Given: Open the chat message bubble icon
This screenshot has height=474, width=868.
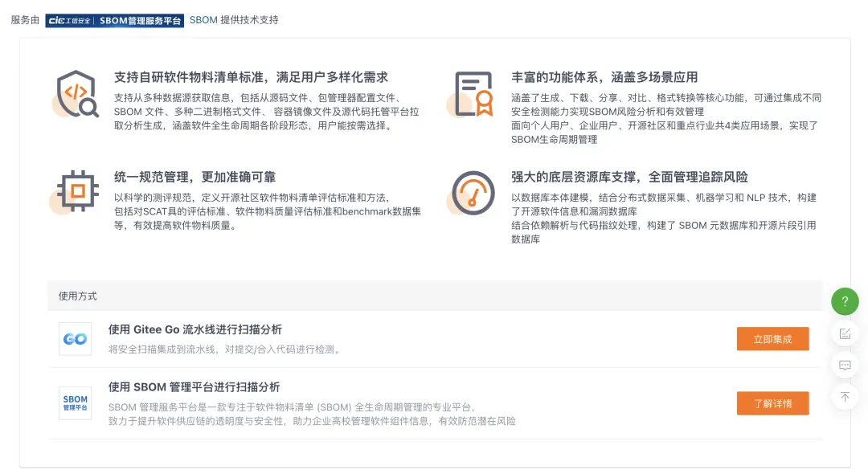Looking at the screenshot, I should (845, 365).
